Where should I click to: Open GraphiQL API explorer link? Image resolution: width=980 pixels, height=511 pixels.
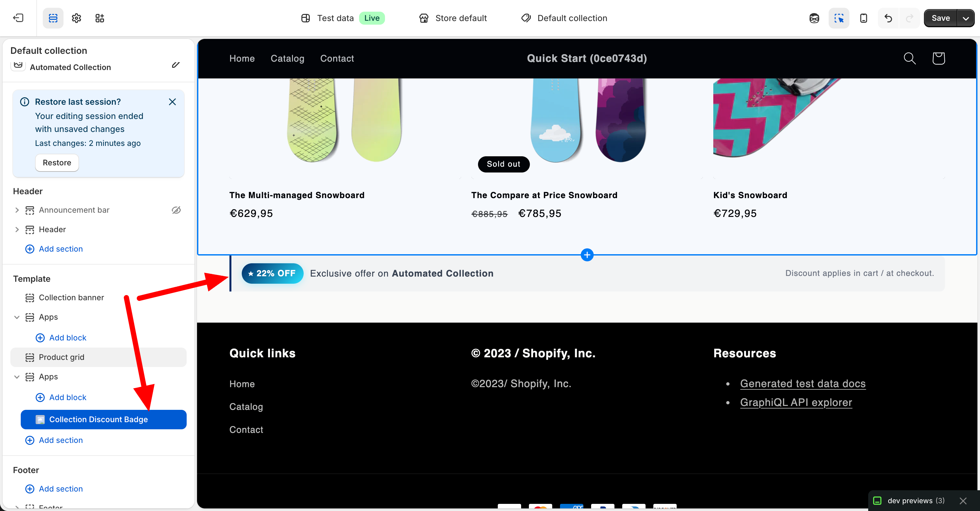pos(796,402)
